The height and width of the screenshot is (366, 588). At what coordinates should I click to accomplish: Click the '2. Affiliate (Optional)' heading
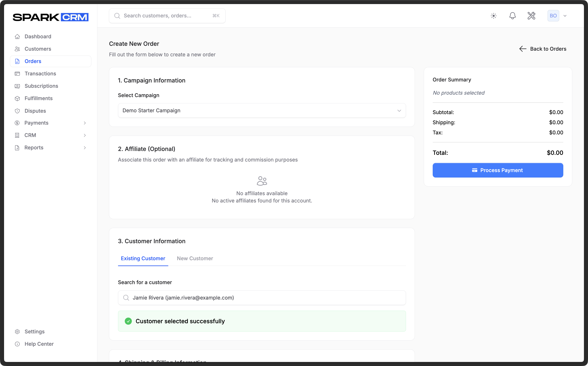click(147, 149)
